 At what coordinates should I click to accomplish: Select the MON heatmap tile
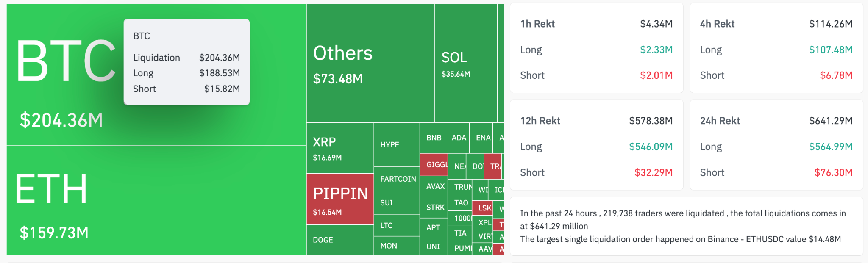tap(396, 246)
